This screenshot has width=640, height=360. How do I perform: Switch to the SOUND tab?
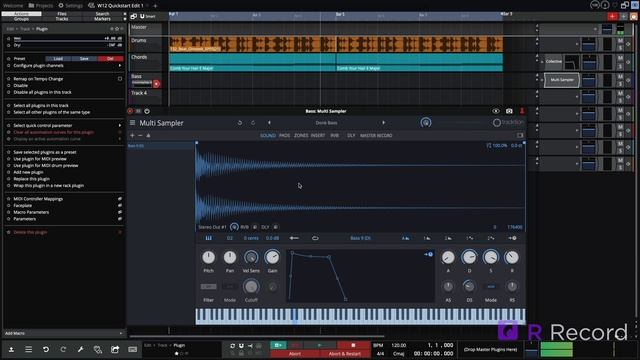click(x=268, y=136)
